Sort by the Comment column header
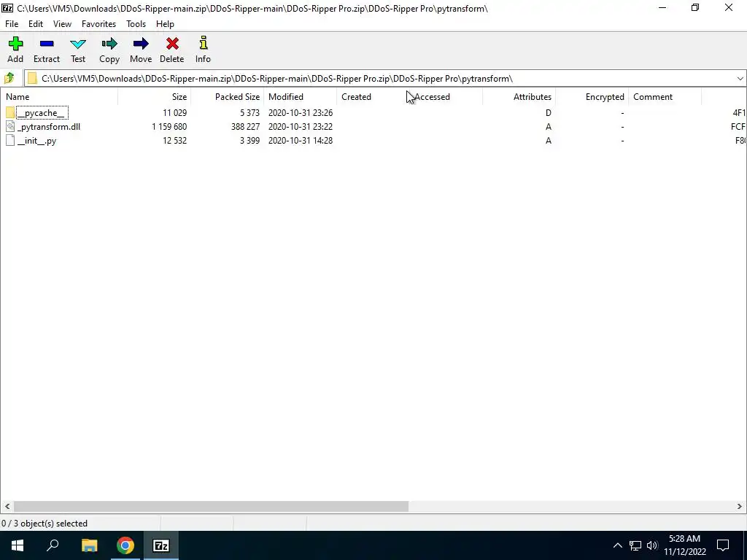The height and width of the screenshot is (560, 747). 665,97
